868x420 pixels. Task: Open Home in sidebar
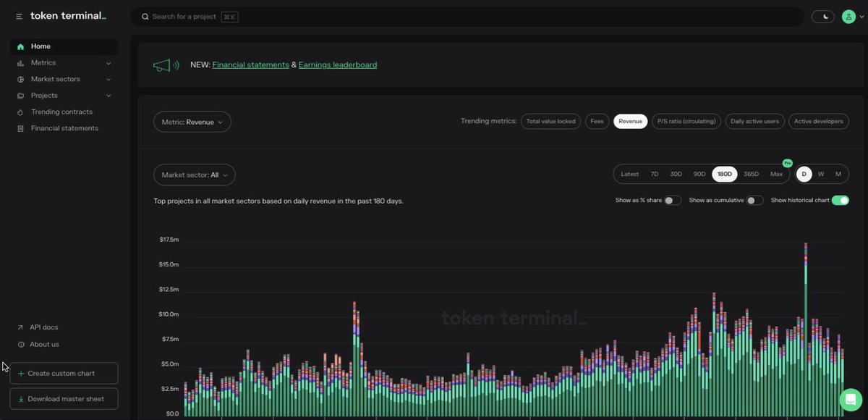click(x=64, y=46)
